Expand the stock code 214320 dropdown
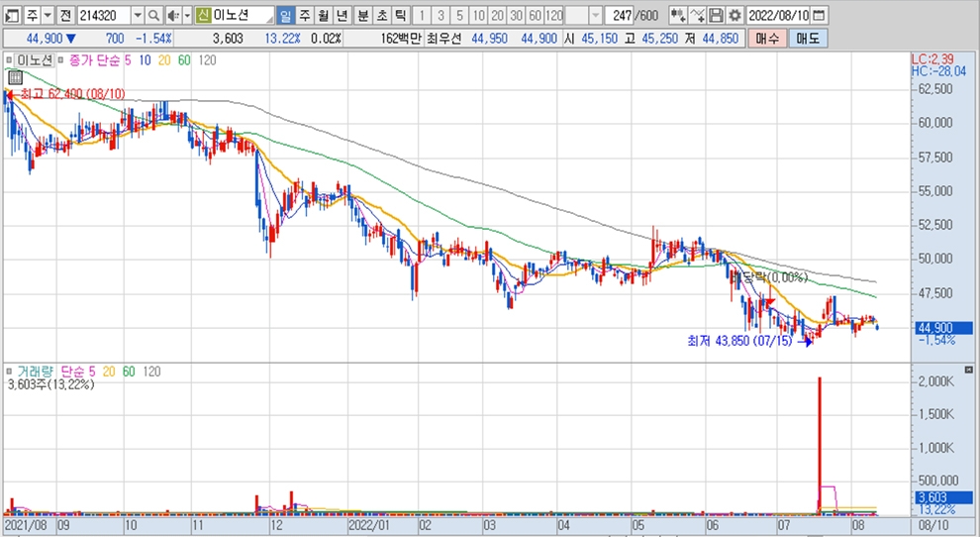 [x=137, y=16]
